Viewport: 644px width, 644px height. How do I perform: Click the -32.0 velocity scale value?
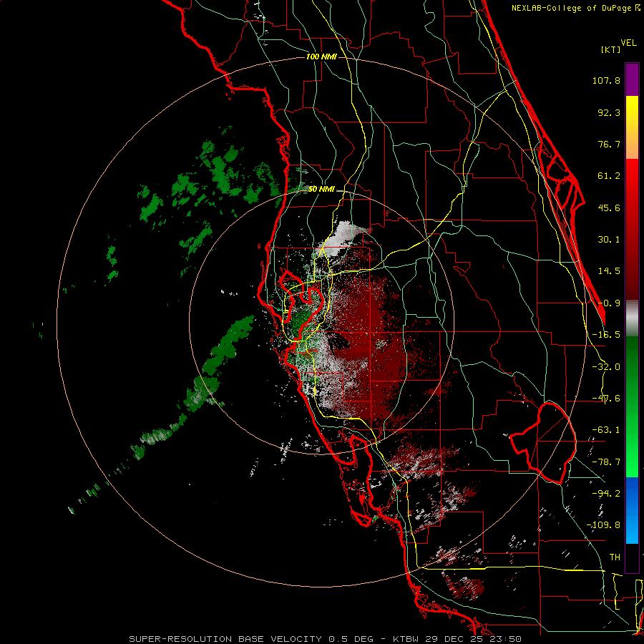click(606, 367)
